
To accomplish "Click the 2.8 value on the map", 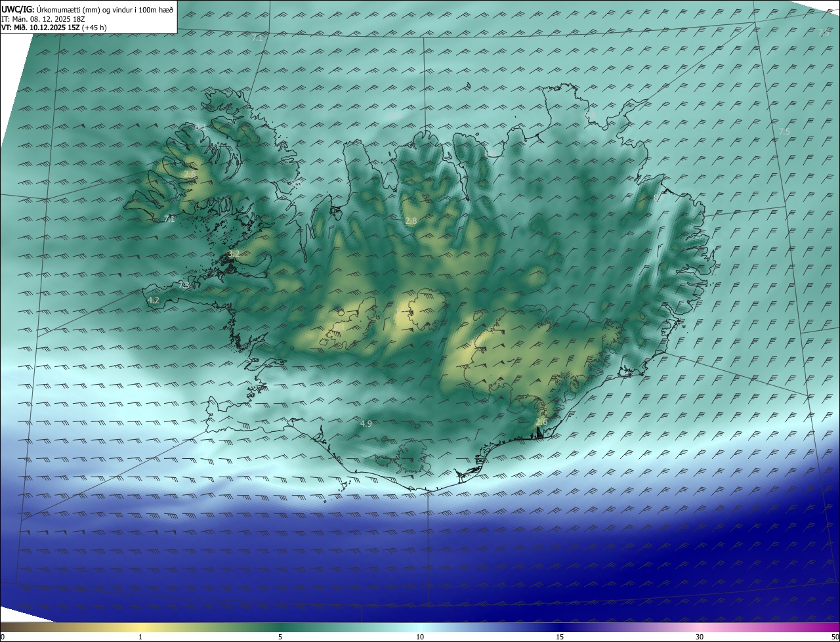I will click(x=411, y=221).
